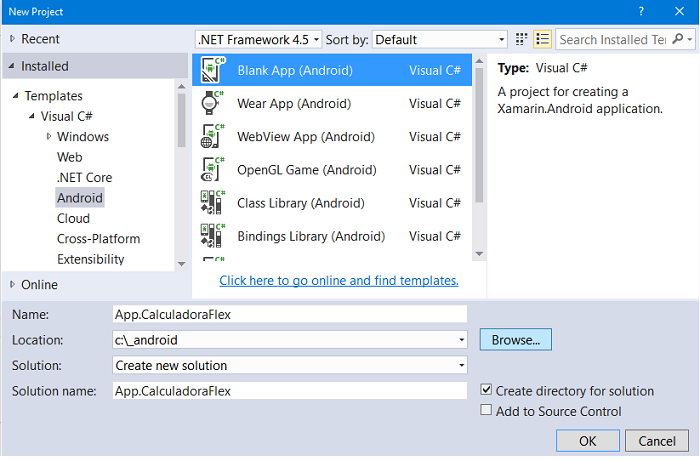
Task: Select Cross-Platform category
Action: [98, 239]
